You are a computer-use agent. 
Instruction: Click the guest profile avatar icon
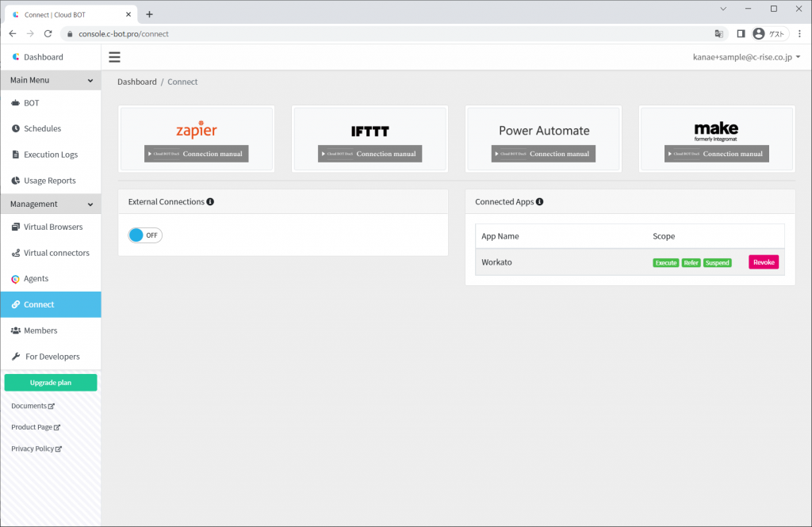pos(759,33)
